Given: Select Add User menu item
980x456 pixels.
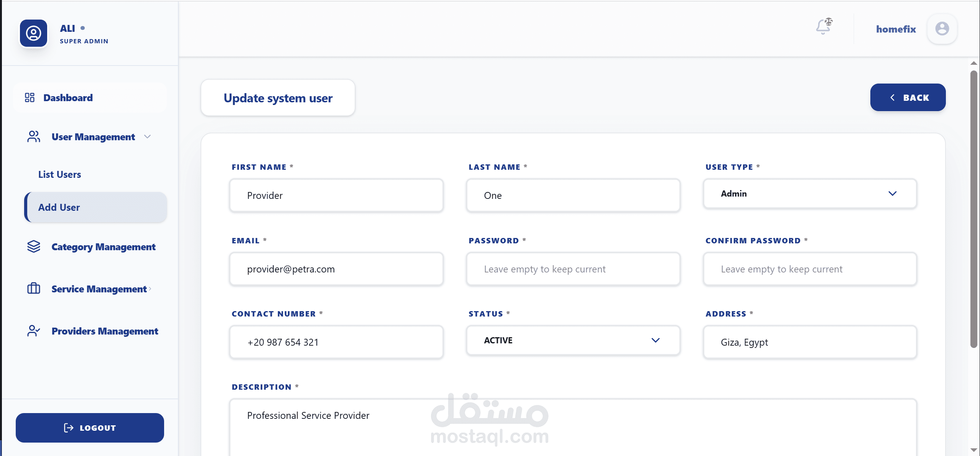Looking at the screenshot, I should click(x=96, y=207).
